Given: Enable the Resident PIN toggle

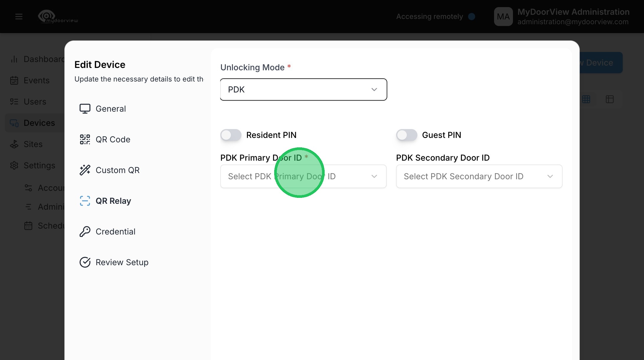Looking at the screenshot, I should coord(231,135).
